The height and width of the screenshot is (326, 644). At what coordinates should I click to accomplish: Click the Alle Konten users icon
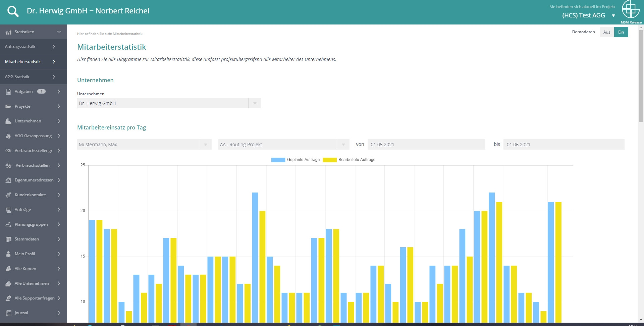[8, 269]
